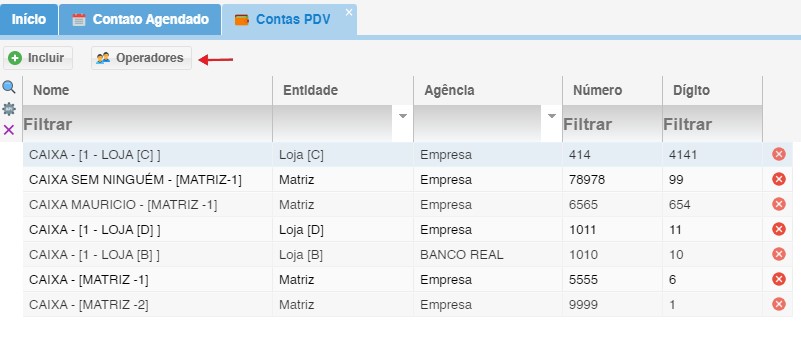Delete the CAIXA SEM NINGUÉM row
The height and width of the screenshot is (362, 801).
click(x=779, y=179)
